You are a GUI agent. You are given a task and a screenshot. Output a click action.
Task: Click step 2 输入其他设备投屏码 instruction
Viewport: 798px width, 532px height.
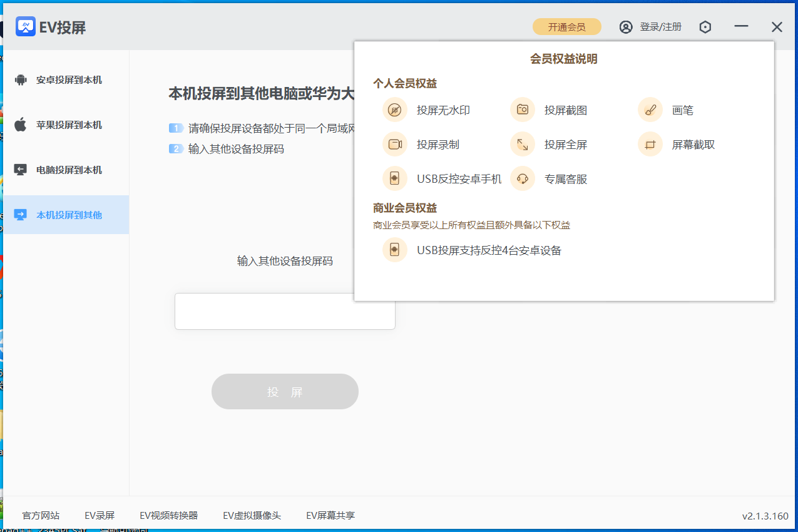(x=236, y=149)
